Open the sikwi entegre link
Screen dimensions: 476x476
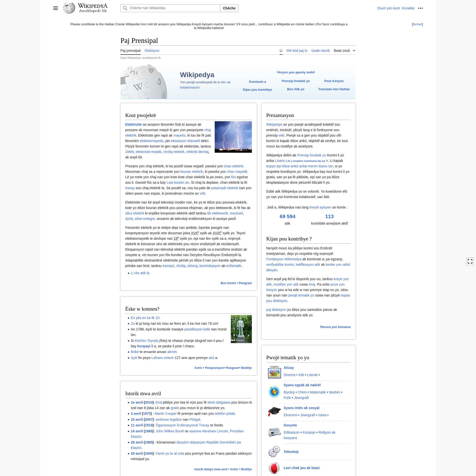(145, 219)
